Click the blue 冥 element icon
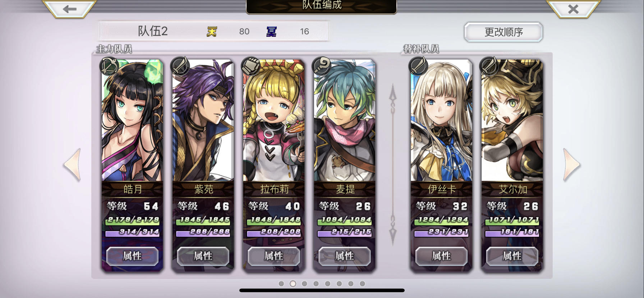Image resolution: width=644 pixels, height=298 pixels. (271, 32)
